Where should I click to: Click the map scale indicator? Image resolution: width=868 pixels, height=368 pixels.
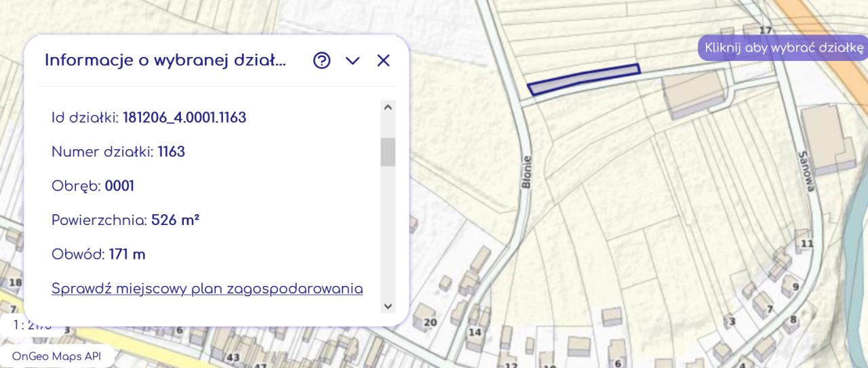pyautogui.click(x=33, y=325)
